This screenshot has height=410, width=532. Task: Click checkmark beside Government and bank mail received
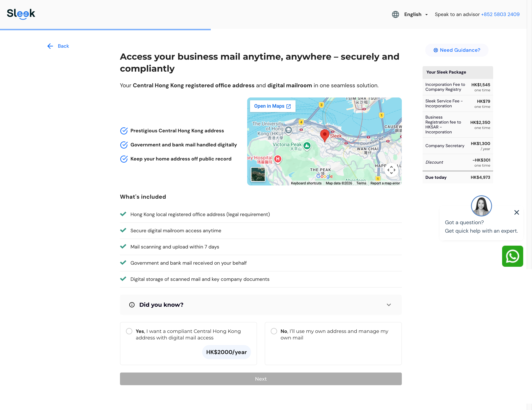click(123, 263)
